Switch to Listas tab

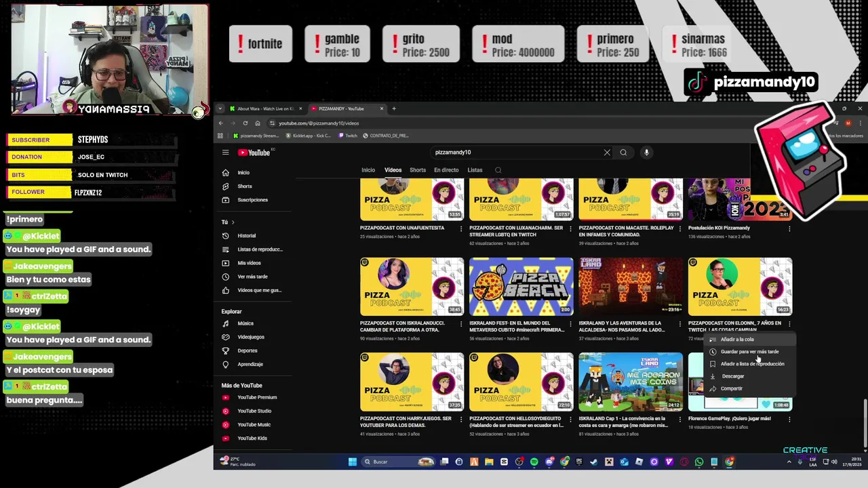point(475,170)
